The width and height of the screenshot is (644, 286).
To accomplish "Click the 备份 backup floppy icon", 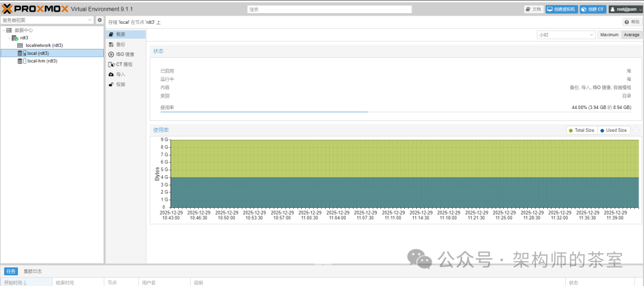I will (111, 44).
